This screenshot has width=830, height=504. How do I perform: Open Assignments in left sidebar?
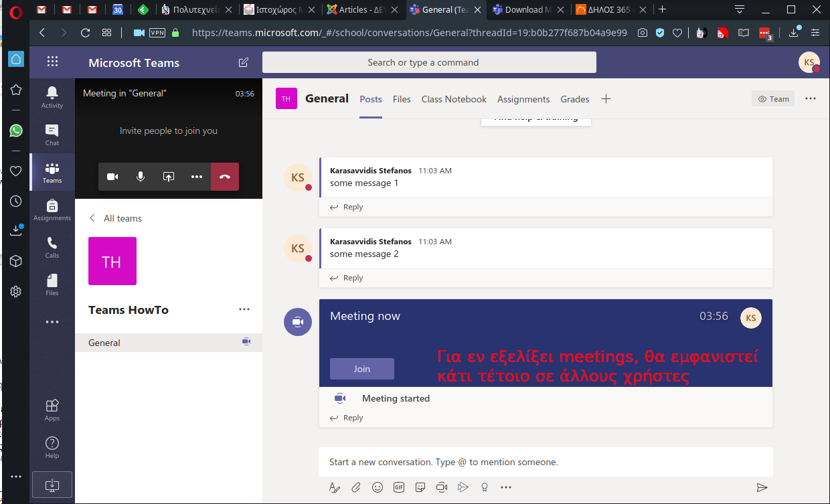tap(52, 209)
